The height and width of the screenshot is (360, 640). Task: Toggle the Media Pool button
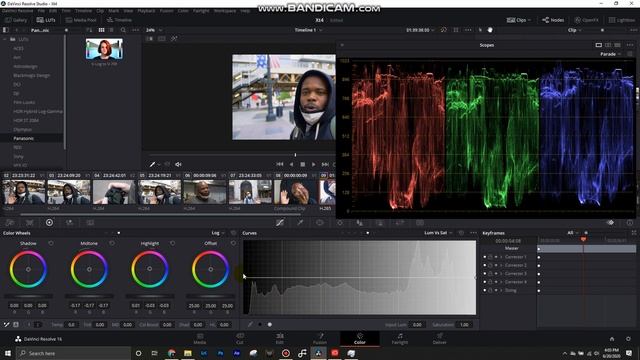81,20
